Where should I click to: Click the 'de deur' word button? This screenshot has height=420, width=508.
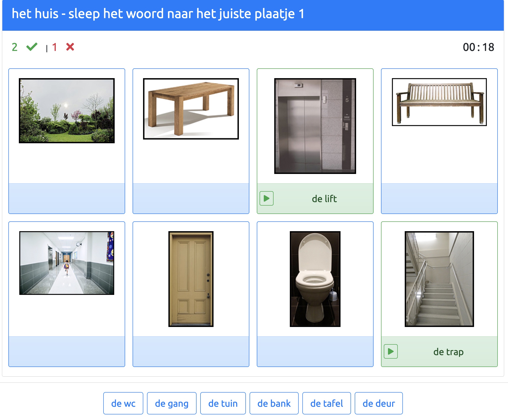[x=378, y=403]
